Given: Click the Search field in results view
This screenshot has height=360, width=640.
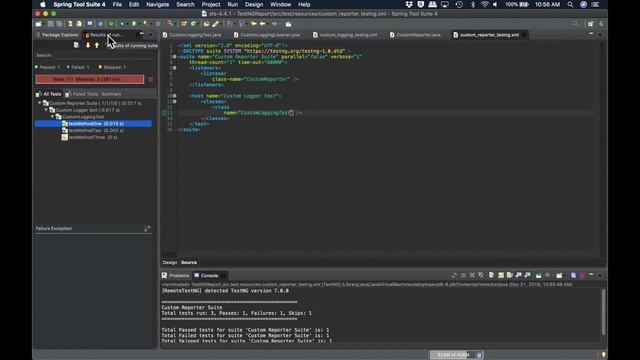Looking at the screenshot, I should click(x=104, y=56).
